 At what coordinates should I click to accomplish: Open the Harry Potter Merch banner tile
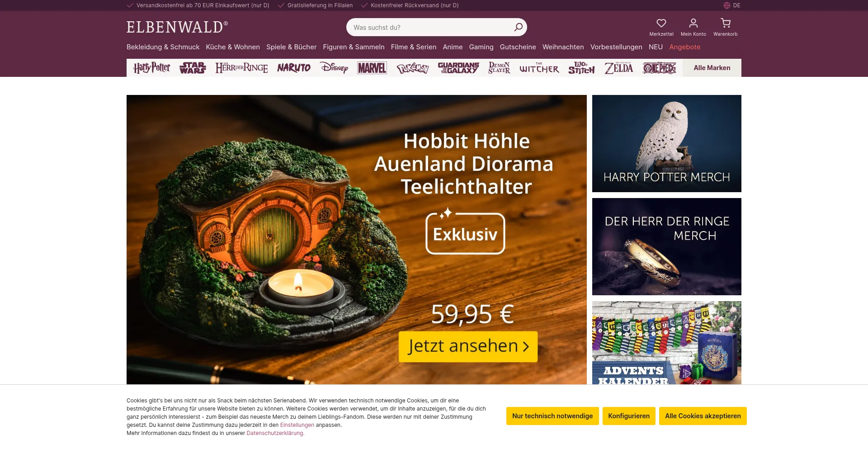click(x=666, y=143)
